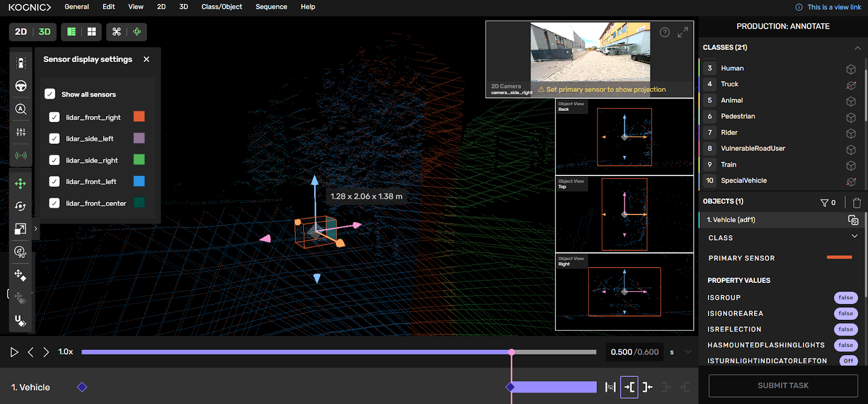Open the timeline time unit dropdown
Screen dimensions: 868x404
tap(688, 352)
